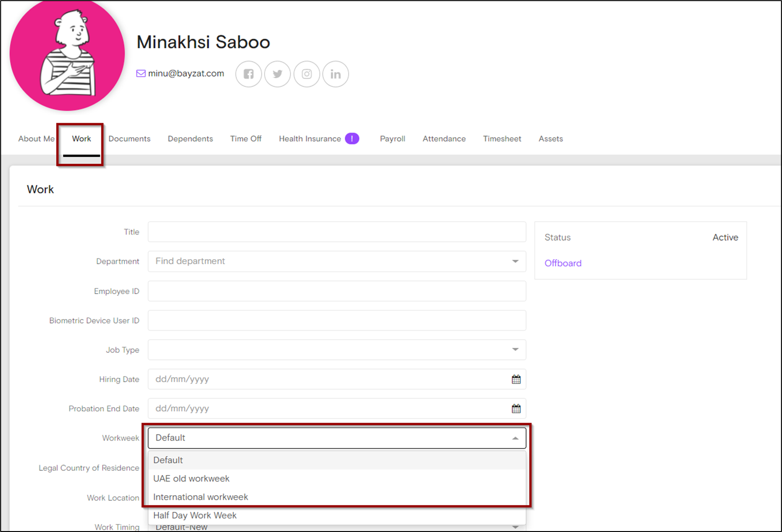Click Minakhsi Saboo's profile avatar

(67, 54)
